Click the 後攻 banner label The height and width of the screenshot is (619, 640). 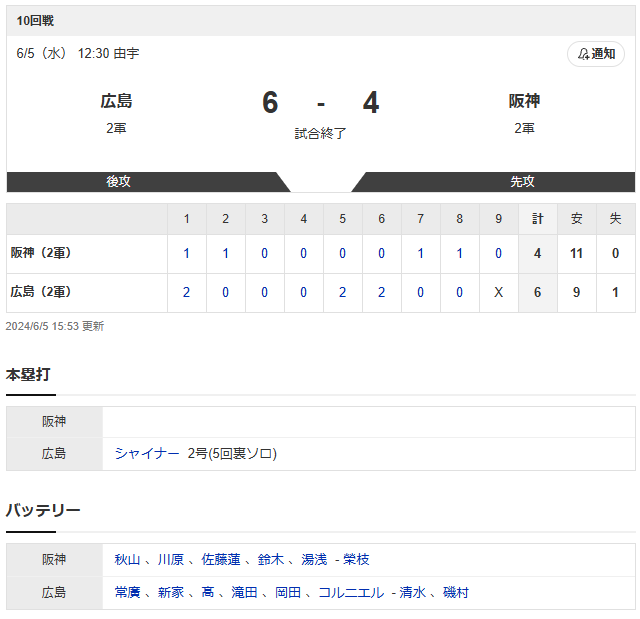tap(118, 182)
